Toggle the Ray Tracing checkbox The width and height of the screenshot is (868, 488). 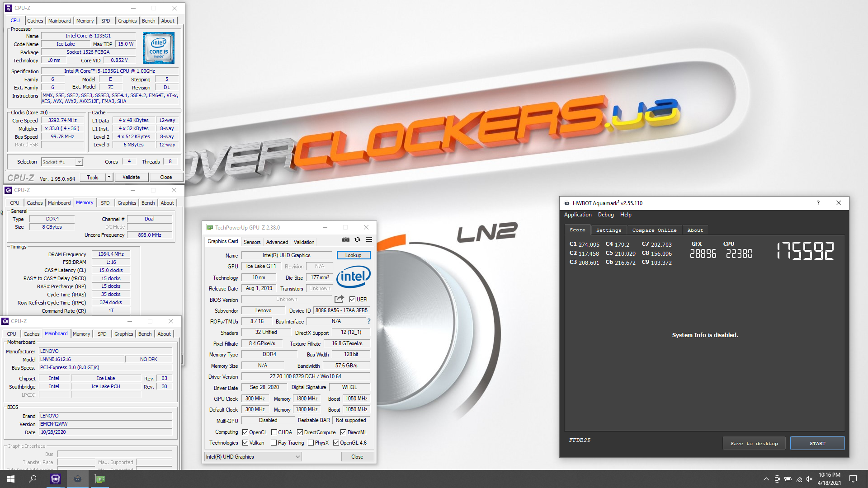click(x=274, y=443)
